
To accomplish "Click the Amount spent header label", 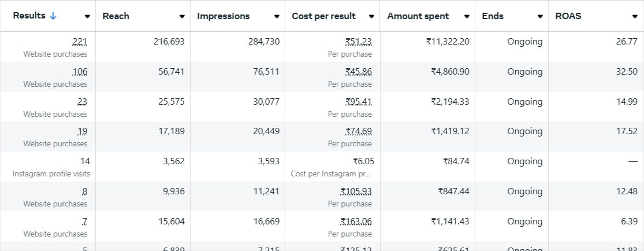I will pos(418,16).
